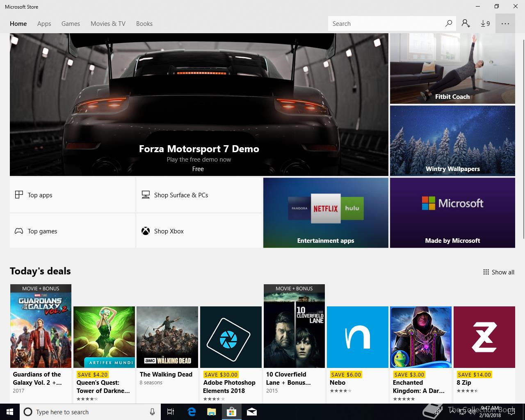Open the Nebo app icon
The width and height of the screenshot is (525, 420).
tap(358, 337)
